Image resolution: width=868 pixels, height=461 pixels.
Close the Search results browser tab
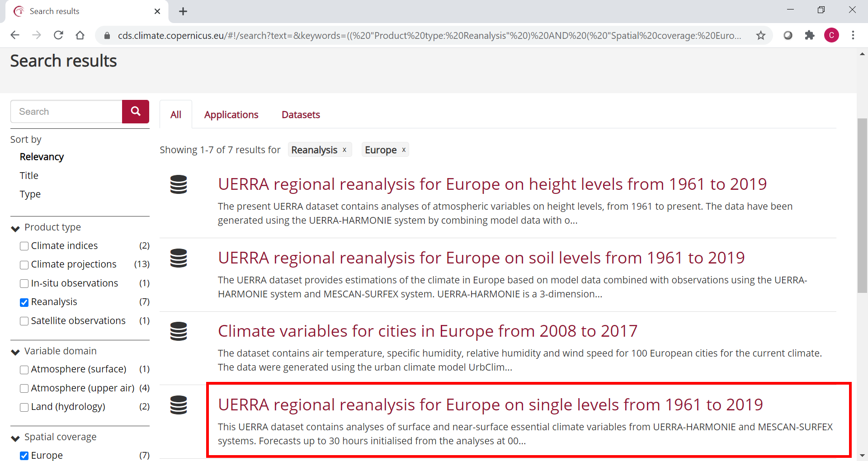[x=157, y=11]
